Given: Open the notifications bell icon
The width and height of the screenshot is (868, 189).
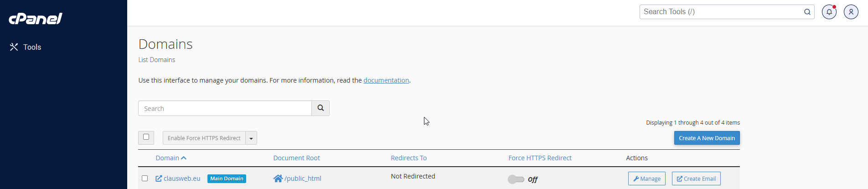Looking at the screenshot, I should [829, 12].
